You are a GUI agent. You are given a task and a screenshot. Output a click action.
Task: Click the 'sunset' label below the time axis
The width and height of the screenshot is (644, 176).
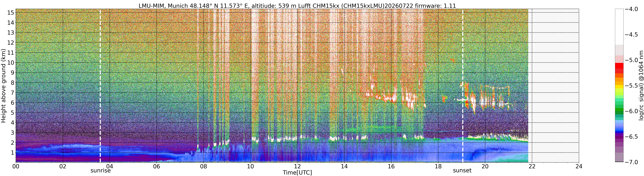tap(462, 170)
